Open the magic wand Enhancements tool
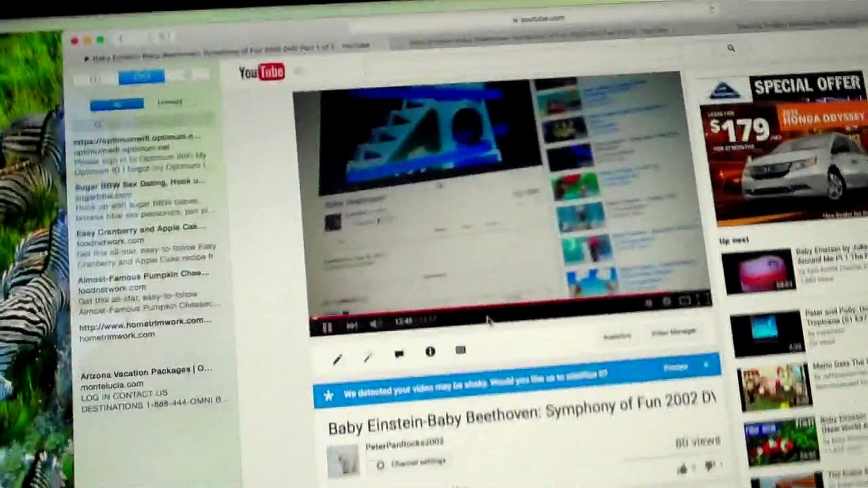 (x=368, y=357)
